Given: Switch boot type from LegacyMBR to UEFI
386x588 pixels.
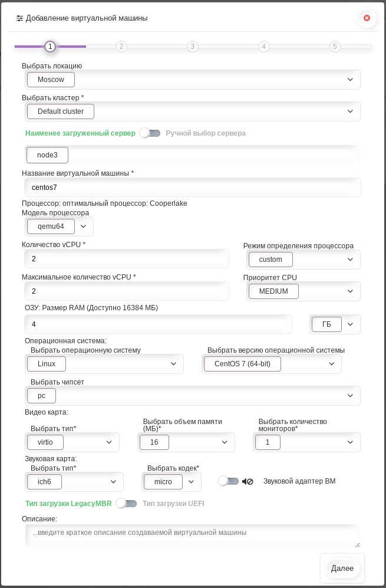Looking at the screenshot, I should click(127, 504).
